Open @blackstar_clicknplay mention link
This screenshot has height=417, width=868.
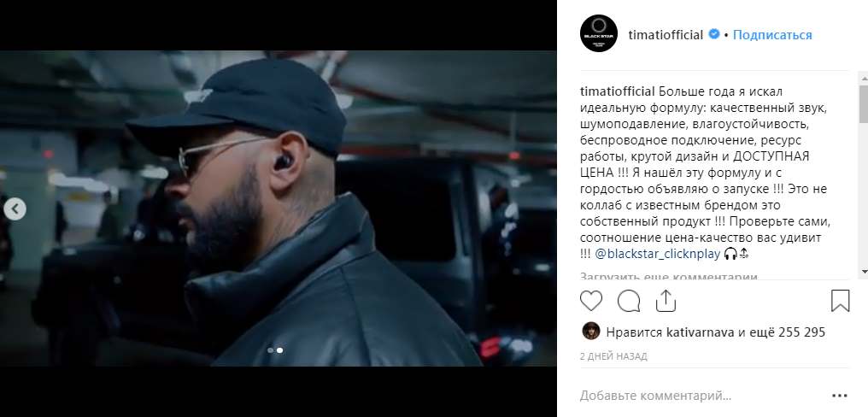(658, 254)
